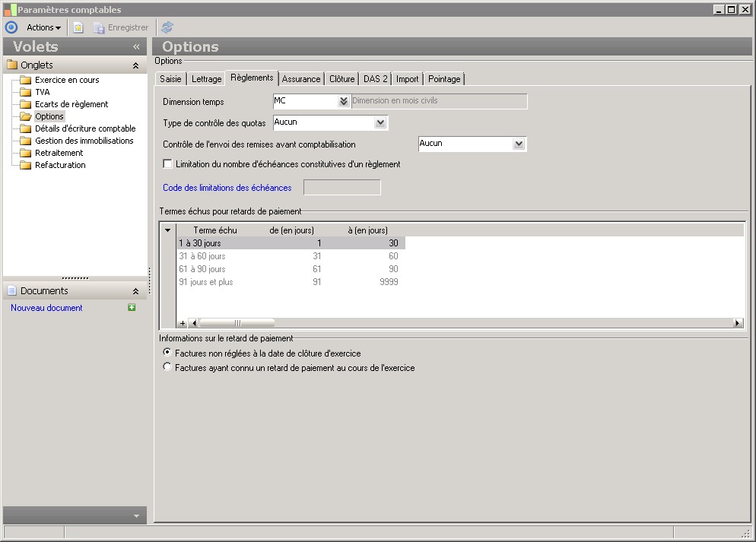756x542 pixels.
Task: Open the Actions menu
Action: (x=43, y=27)
